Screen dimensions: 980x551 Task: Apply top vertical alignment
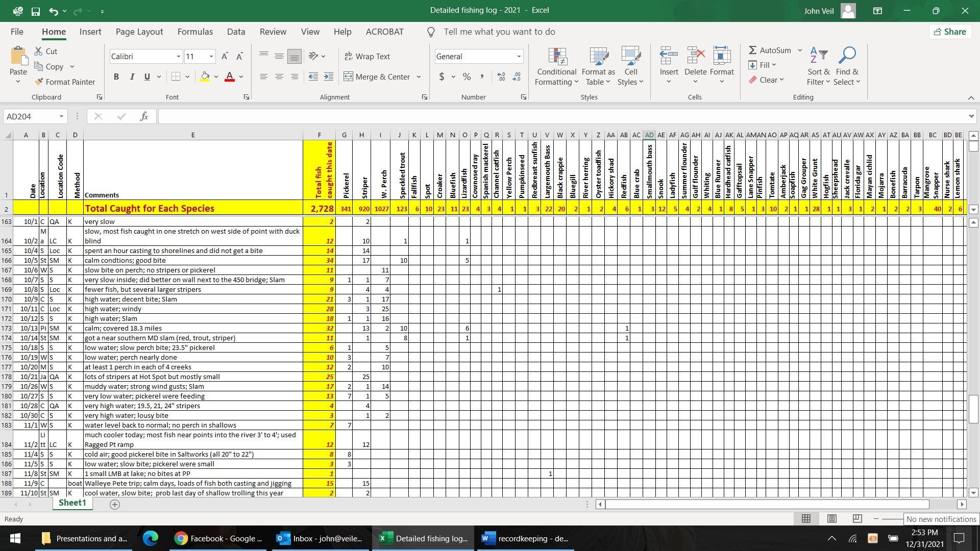pos(264,56)
